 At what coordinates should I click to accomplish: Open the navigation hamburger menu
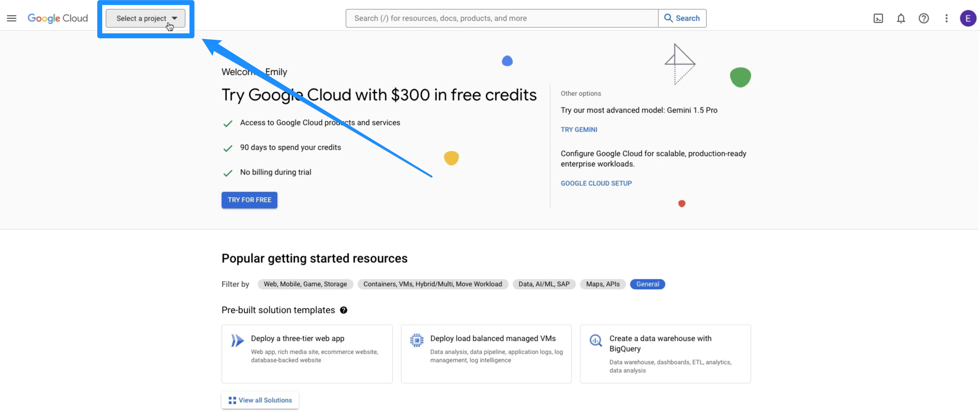tap(11, 18)
